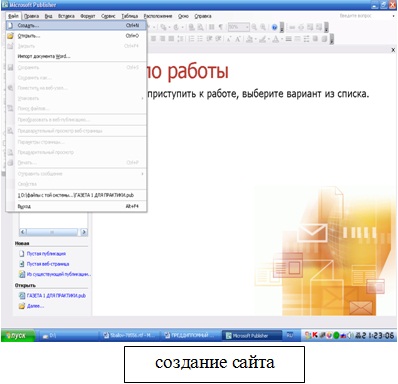398x384 pixels.
Task: Click the dash style icon
Action: [297, 39]
